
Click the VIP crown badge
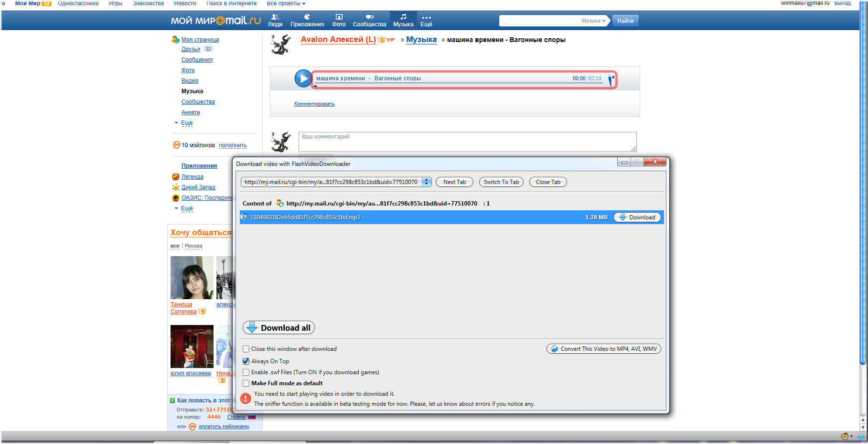tap(386, 40)
